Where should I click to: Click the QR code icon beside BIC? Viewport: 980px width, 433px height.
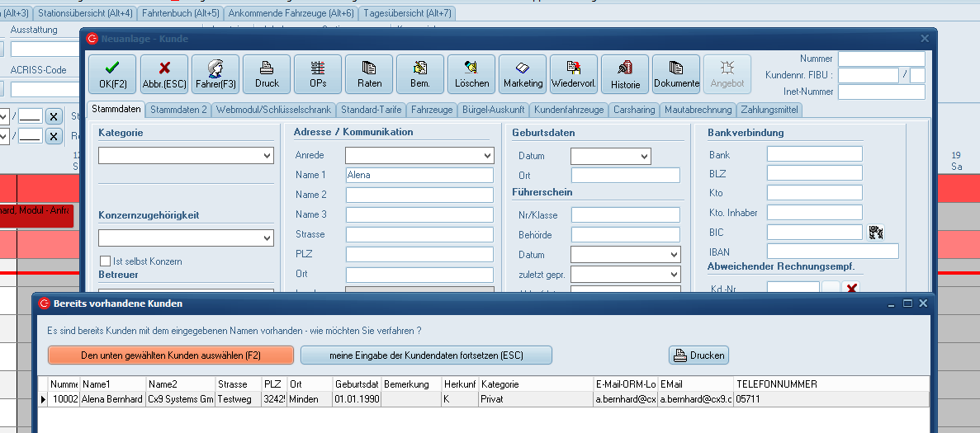click(876, 233)
